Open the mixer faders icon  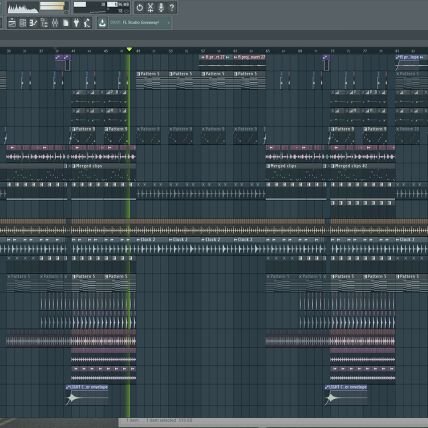(x=55, y=23)
